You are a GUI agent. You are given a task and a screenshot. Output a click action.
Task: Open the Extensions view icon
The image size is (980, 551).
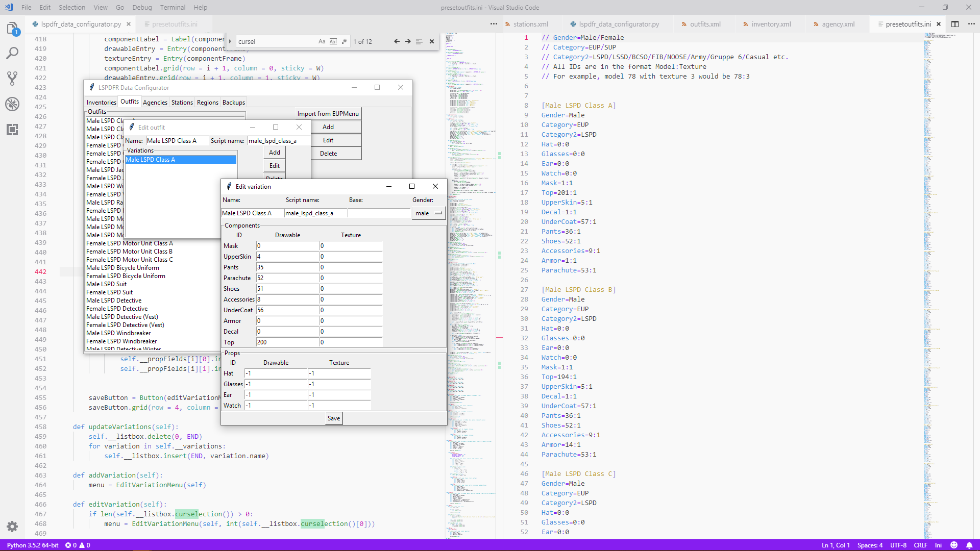click(12, 130)
